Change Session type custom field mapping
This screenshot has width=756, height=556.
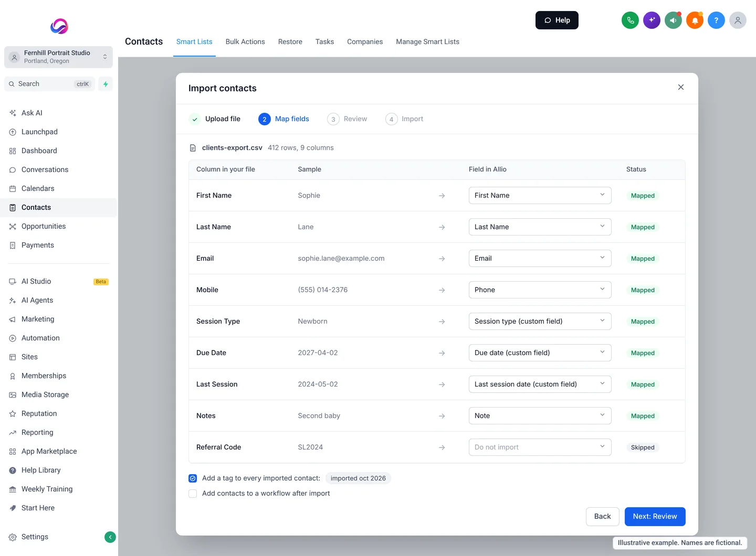pyautogui.click(x=540, y=321)
